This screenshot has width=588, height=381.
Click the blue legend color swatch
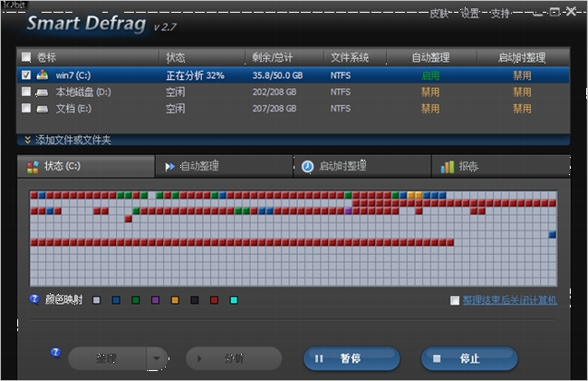(x=116, y=300)
